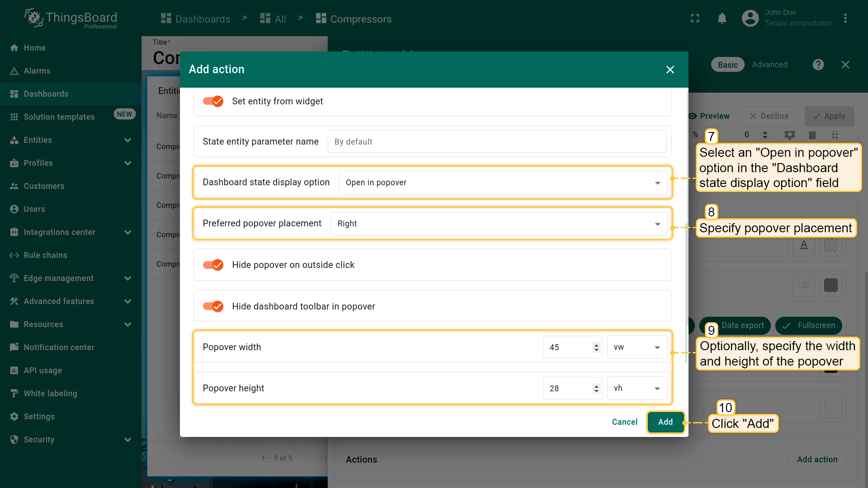Open Preferred popover placement dropdown

pos(498,224)
